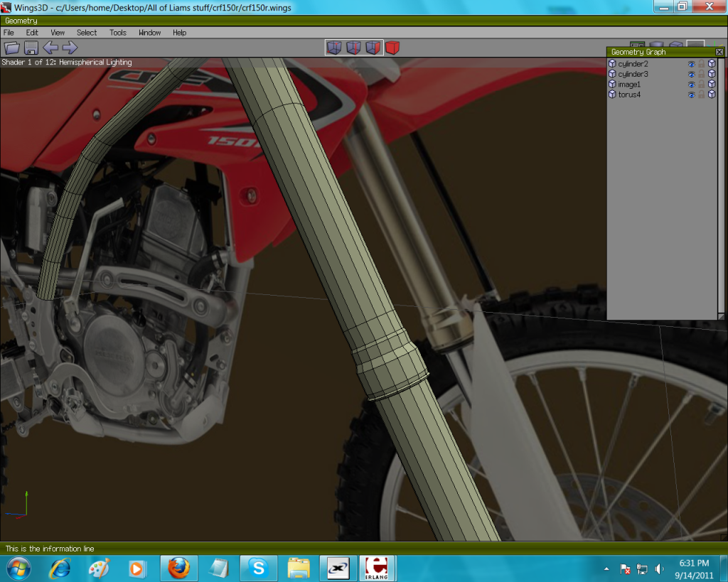Click 'This is the information line' text
Screen dimensions: 728x582
point(50,549)
